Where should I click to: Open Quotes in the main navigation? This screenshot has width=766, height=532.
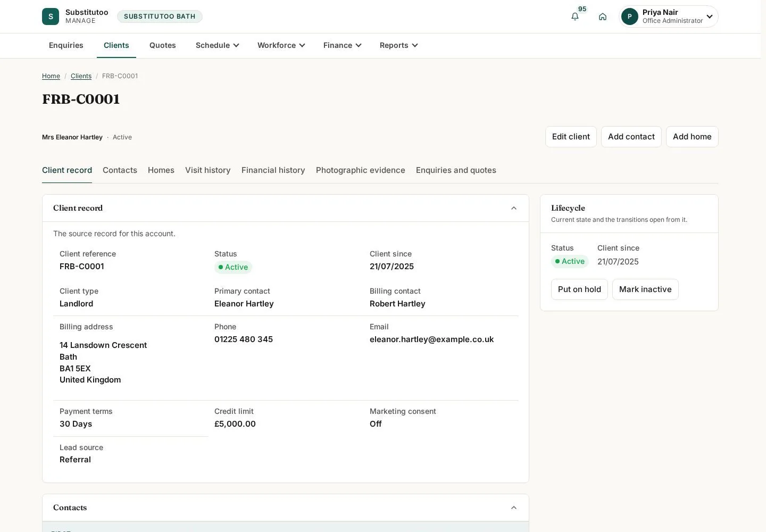click(x=163, y=45)
